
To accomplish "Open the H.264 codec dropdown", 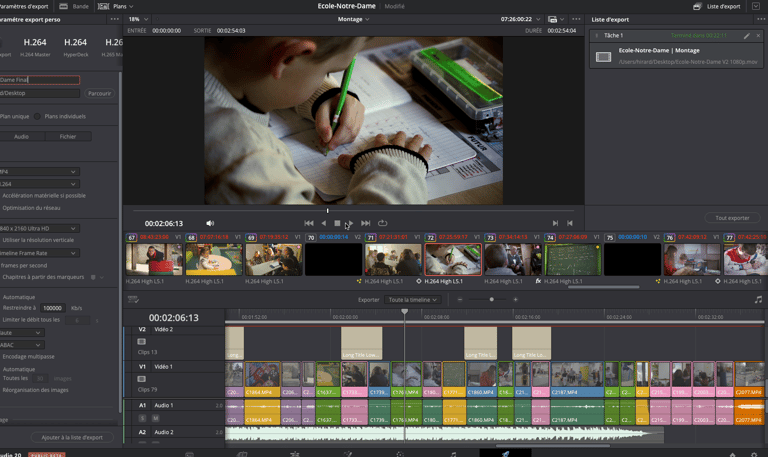I will [x=39, y=184].
